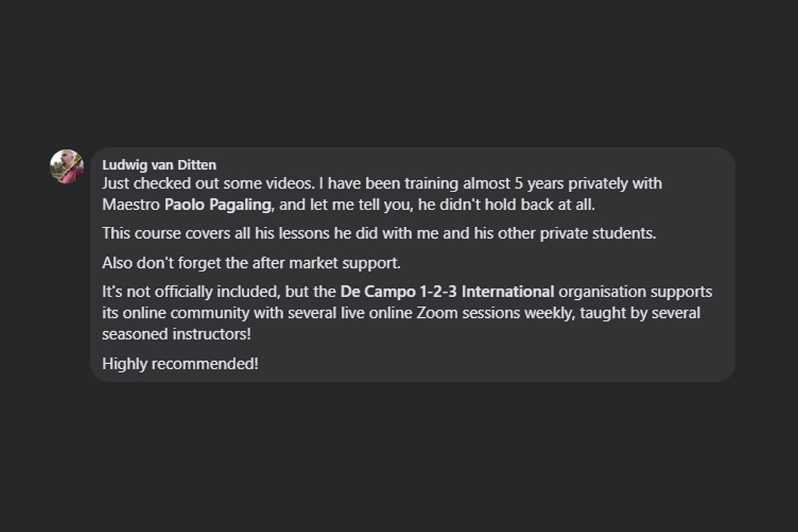
Task: Open the Paolo Pagaling tagged profile
Action: tap(217, 205)
